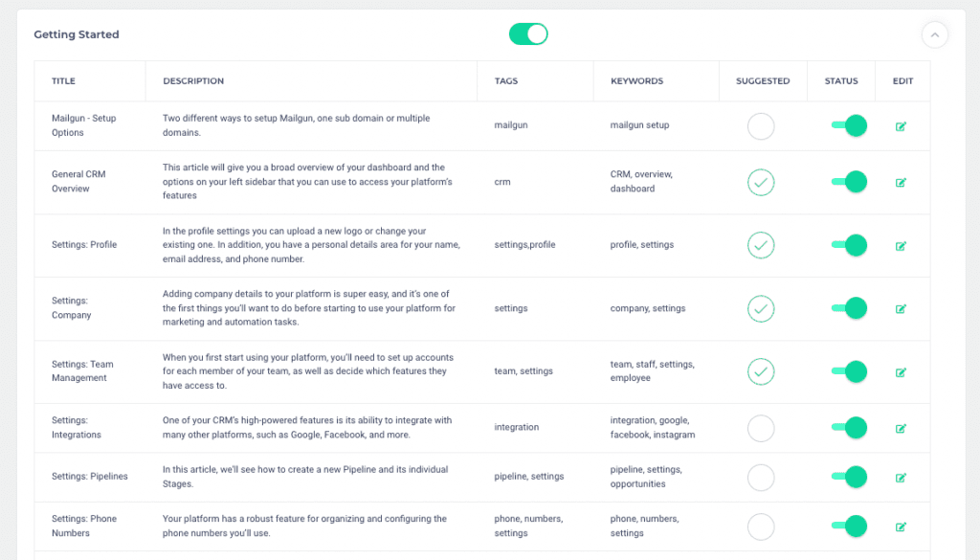The height and width of the screenshot is (560, 980).
Task: Turn off the Settings: Pipelines status switch
Action: (x=847, y=477)
